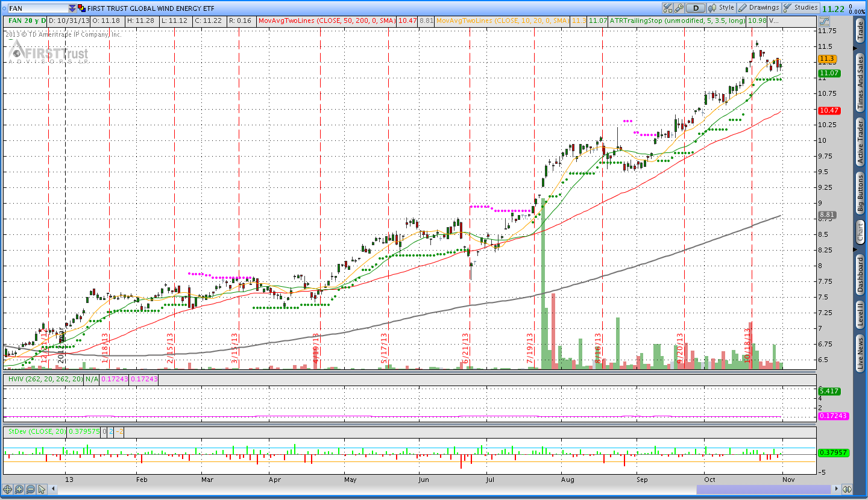Open chart settings wrench icon
This screenshot has width=868, height=500.
(679, 8)
